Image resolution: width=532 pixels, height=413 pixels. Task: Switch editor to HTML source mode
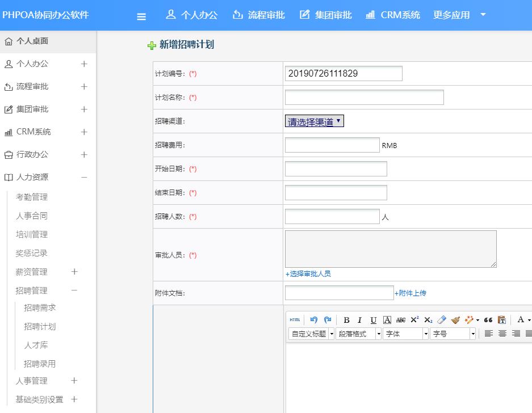(x=295, y=319)
